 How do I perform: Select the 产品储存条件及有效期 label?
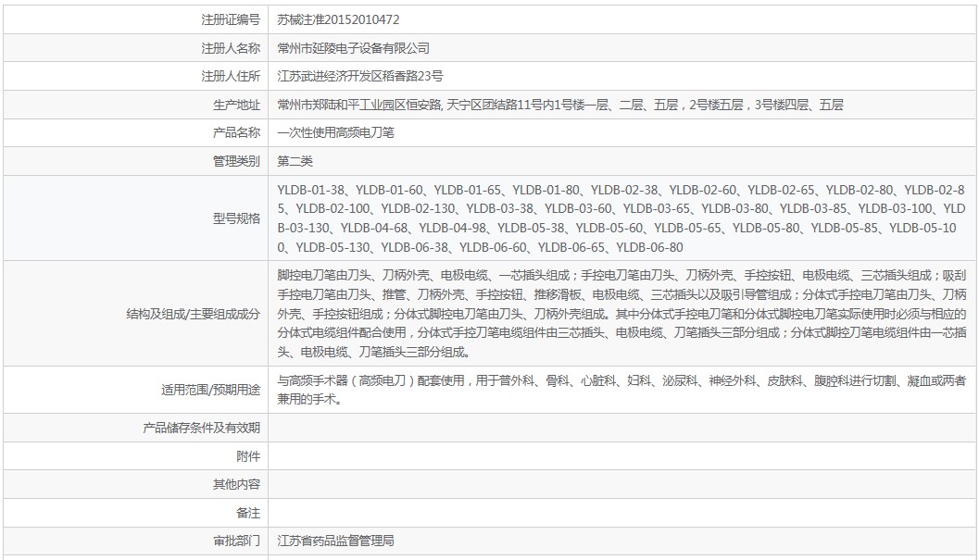click(201, 428)
